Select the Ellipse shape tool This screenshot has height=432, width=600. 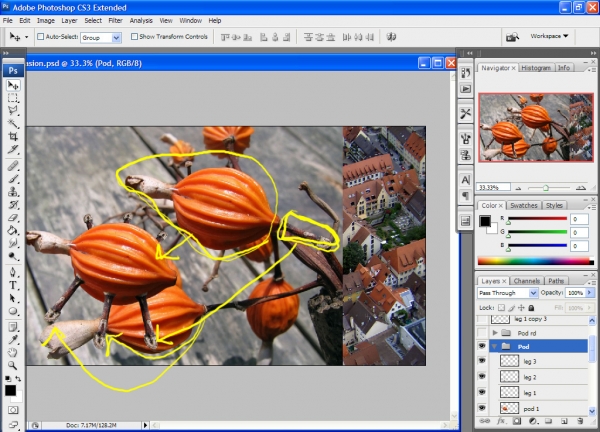pos(13,311)
